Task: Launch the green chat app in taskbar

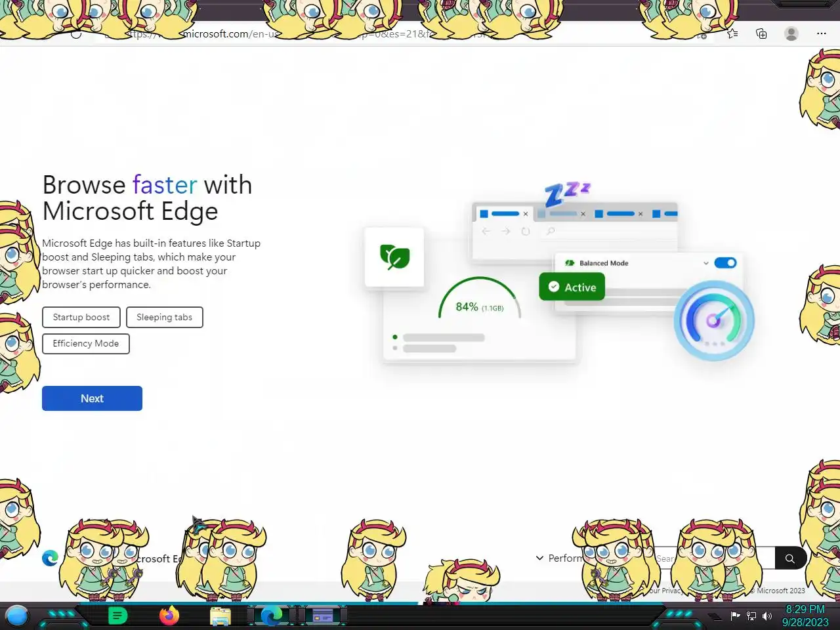Action: (117, 616)
